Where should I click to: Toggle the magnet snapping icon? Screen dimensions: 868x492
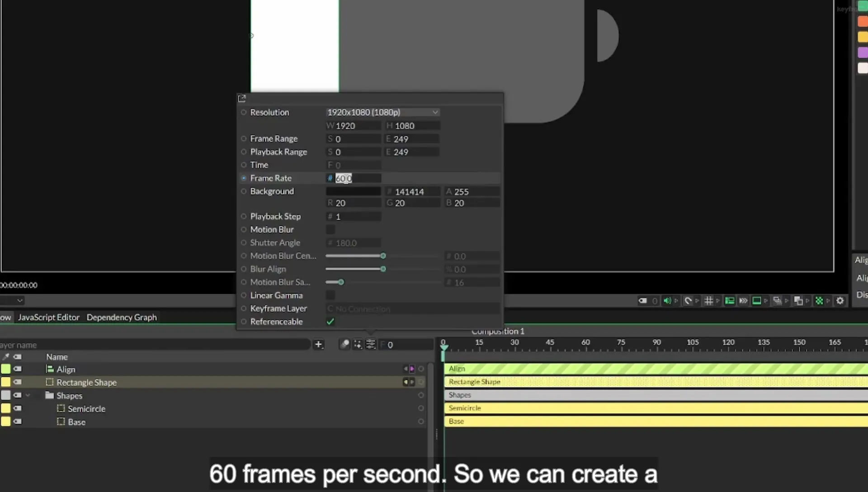tap(688, 301)
